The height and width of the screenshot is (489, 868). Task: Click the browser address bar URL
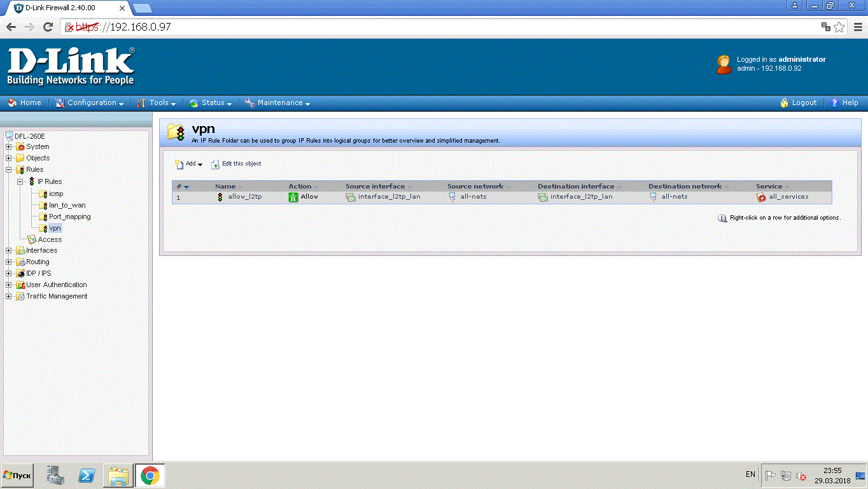(123, 27)
